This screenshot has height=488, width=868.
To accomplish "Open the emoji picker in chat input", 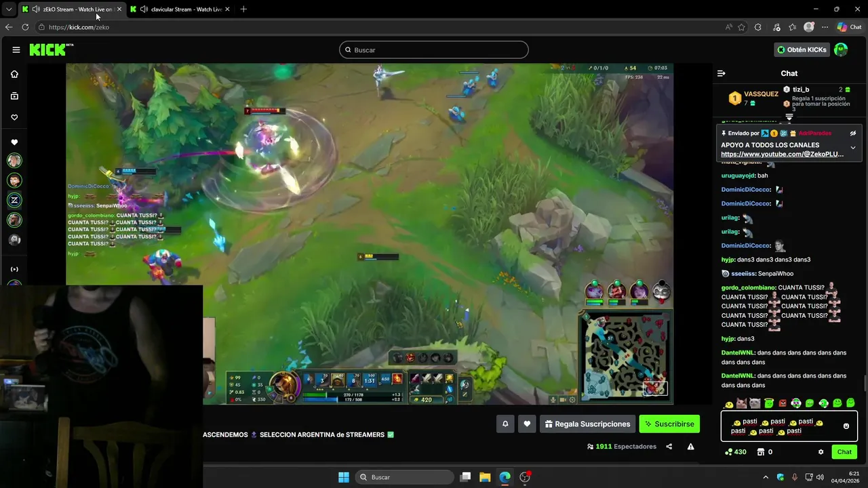I will (x=846, y=426).
